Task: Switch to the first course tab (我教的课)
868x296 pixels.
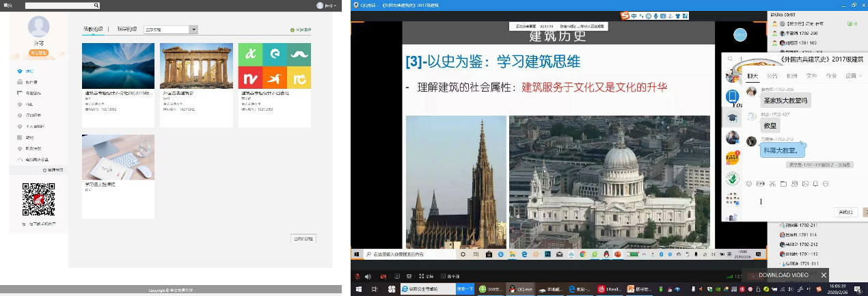Action: (93, 29)
